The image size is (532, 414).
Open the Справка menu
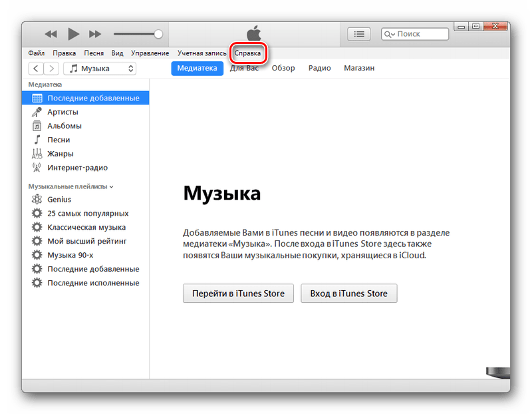tap(247, 53)
